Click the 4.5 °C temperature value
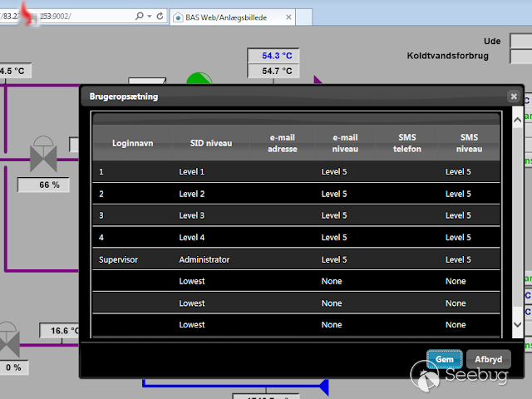Screen dimensions: 532x399 (15, 71)
